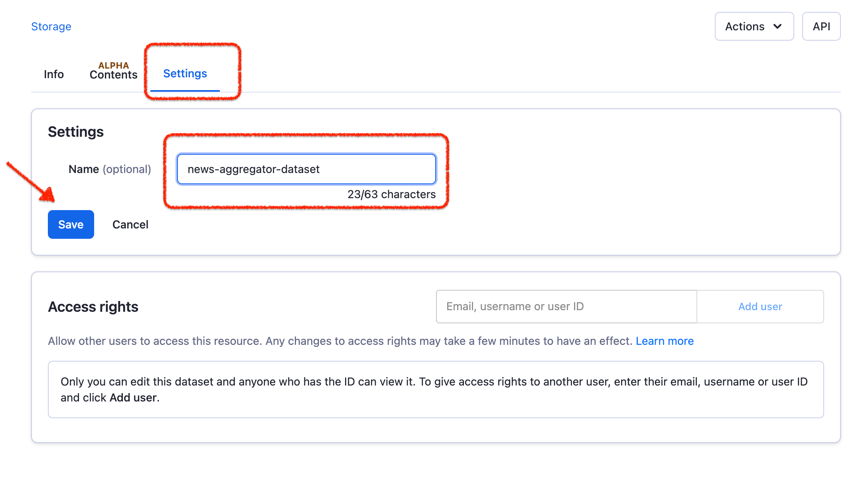Switch to the Info tab

coord(53,74)
